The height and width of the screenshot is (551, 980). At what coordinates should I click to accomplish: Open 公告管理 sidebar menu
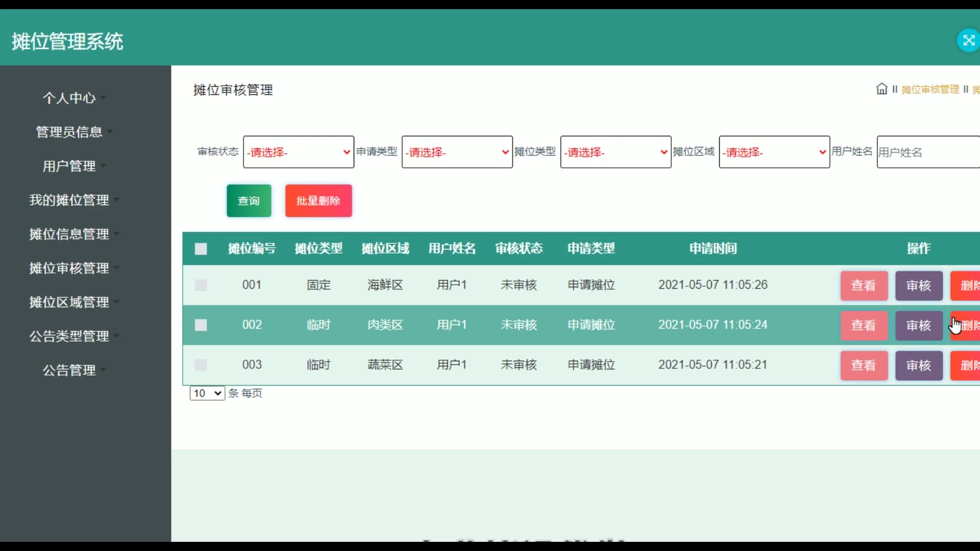coord(69,370)
